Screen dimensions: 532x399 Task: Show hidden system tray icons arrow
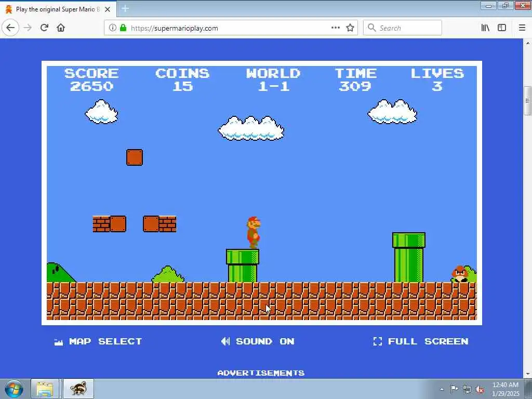click(442, 389)
